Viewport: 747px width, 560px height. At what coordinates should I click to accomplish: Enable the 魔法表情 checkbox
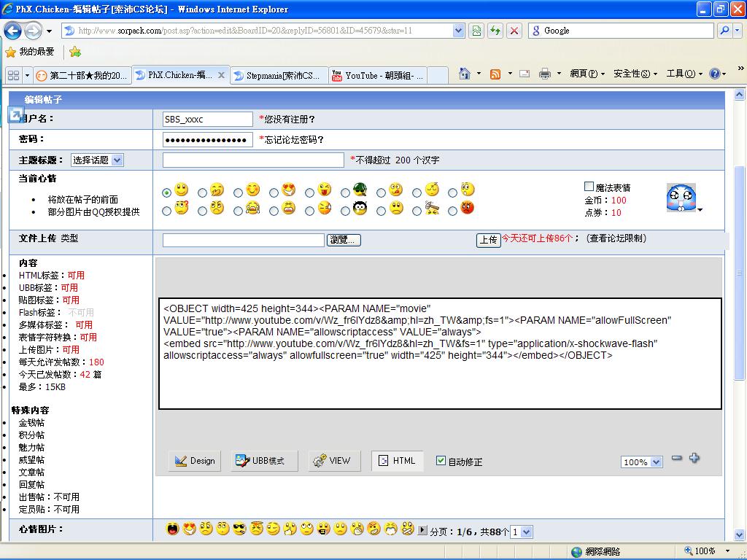[589, 187]
